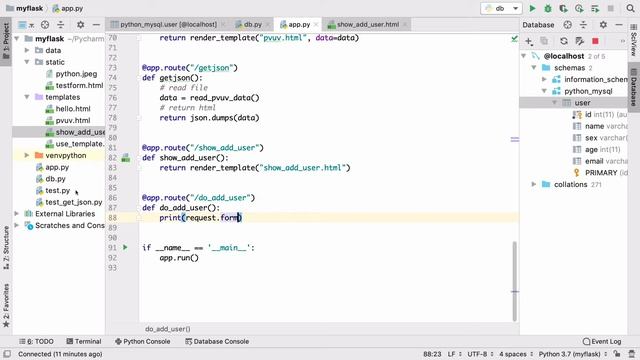The image size is (640, 360).
Task: Refresh the database with the sync icon
Action: click(x=564, y=41)
